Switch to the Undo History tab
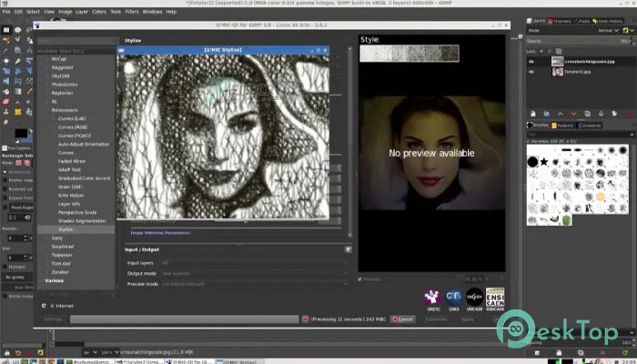Viewport: 637px width, 364px height. pyautogui.click(x=608, y=21)
